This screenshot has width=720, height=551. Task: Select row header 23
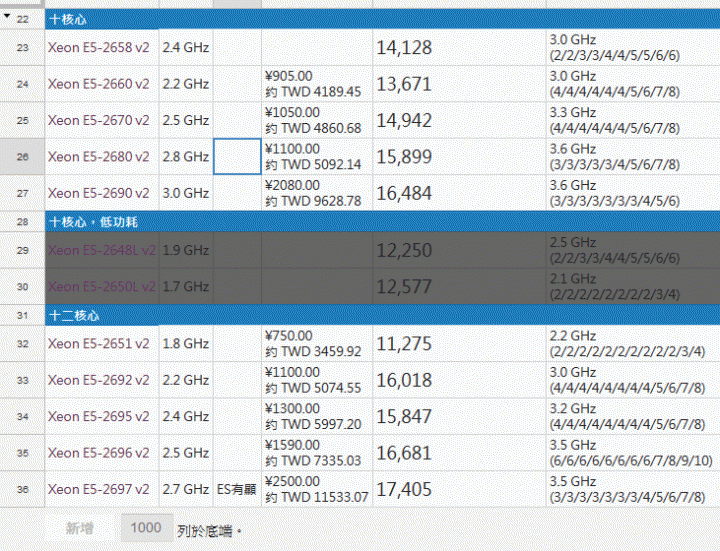tap(22, 48)
